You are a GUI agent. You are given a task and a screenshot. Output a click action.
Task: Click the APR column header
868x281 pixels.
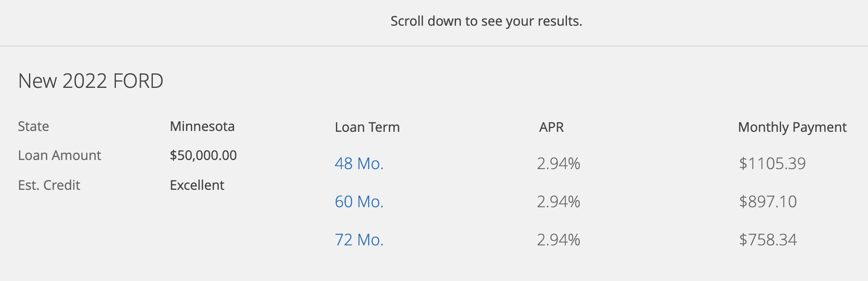pyautogui.click(x=551, y=127)
